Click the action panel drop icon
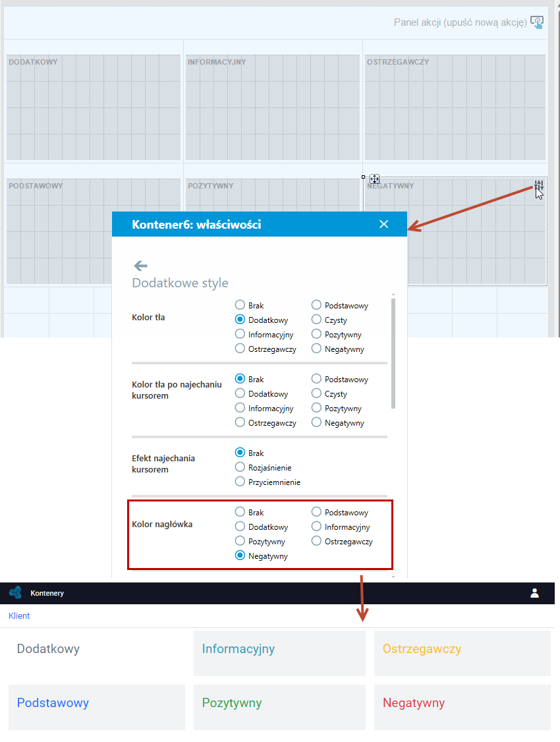This screenshot has height=742, width=560. click(x=537, y=22)
